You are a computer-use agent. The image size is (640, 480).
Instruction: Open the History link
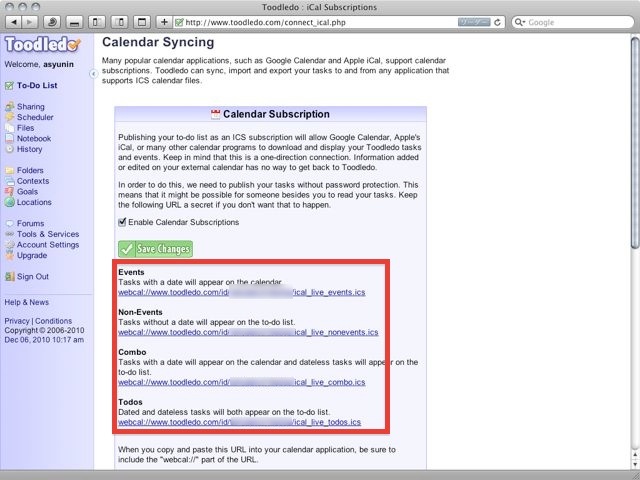[29, 149]
